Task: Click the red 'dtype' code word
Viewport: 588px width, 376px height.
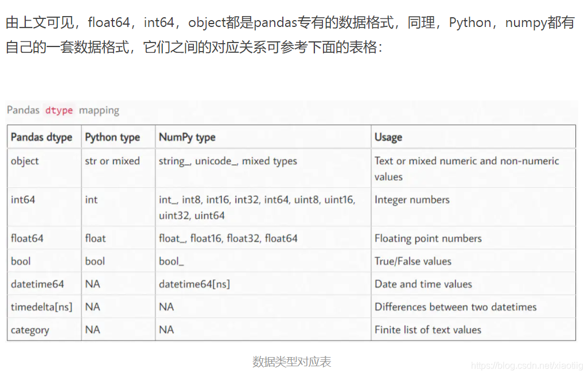Action: coord(59,110)
